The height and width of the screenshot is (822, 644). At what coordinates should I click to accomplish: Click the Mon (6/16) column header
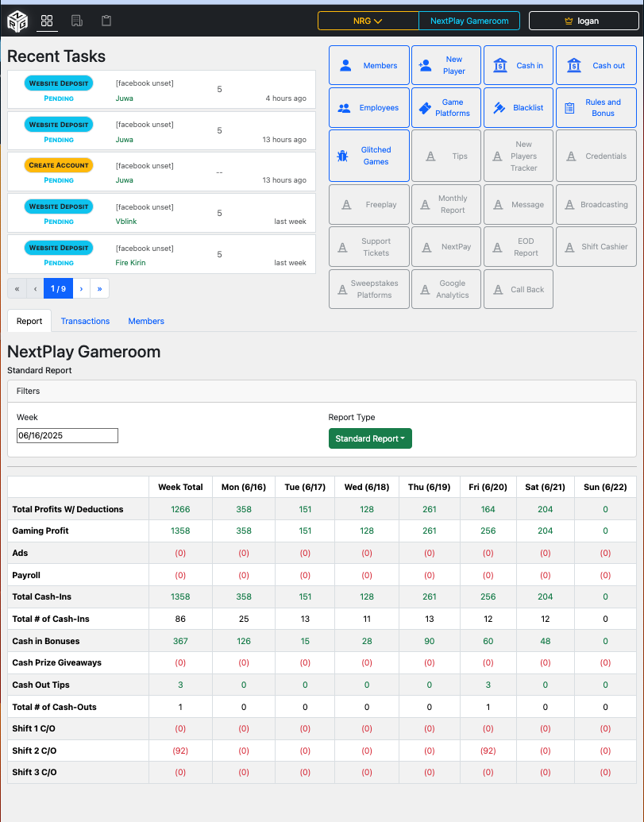[244, 487]
